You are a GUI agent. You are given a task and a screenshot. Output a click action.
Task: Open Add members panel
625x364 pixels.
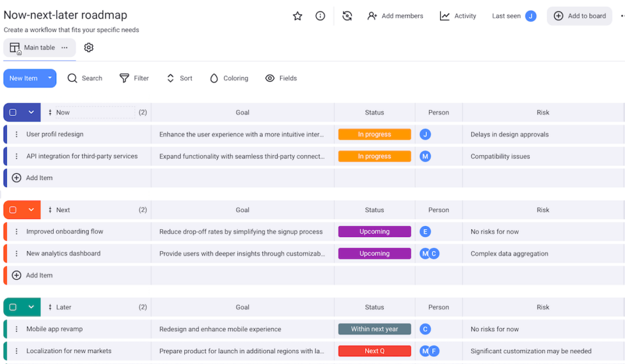click(x=395, y=16)
